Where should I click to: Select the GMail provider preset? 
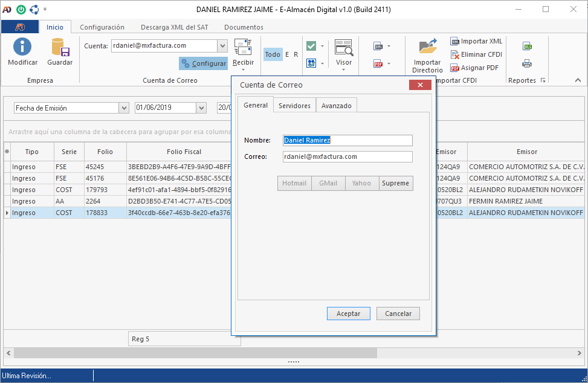pyautogui.click(x=328, y=183)
